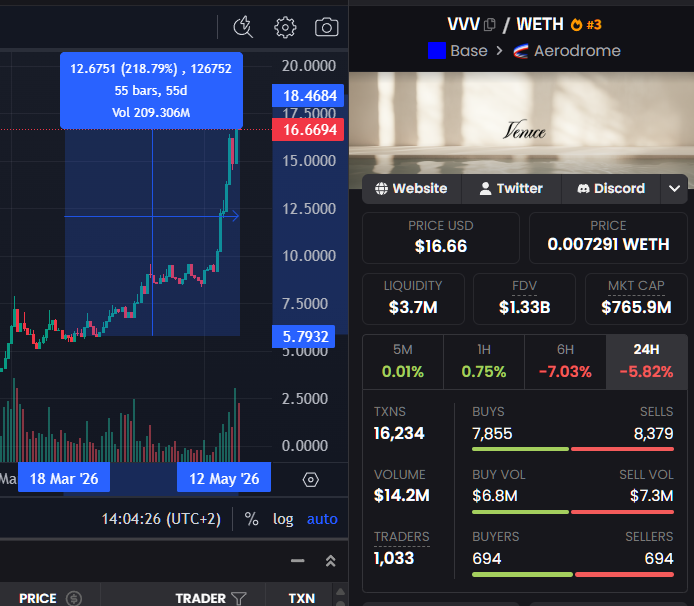Click the MKT CAP $765.9M box
The image size is (694, 606).
[636, 299]
